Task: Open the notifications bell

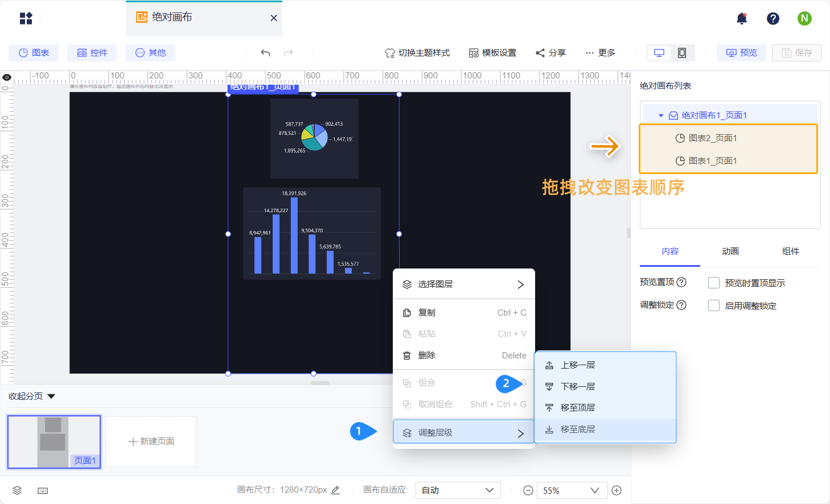Action: click(x=742, y=19)
